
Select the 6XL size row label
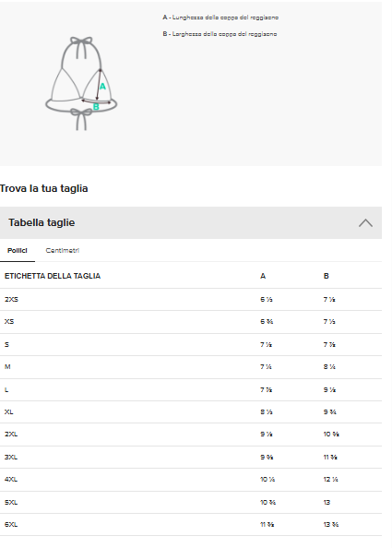tap(11, 525)
